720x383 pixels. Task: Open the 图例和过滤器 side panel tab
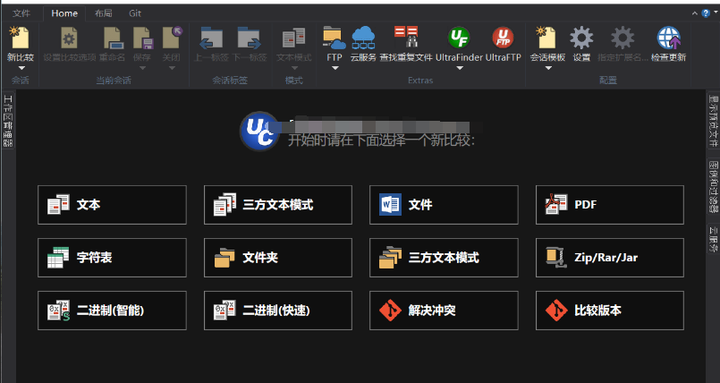(713, 186)
